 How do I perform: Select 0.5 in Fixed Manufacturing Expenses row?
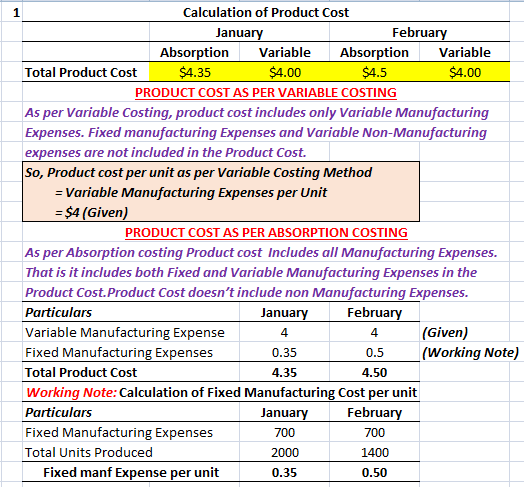[374, 352]
